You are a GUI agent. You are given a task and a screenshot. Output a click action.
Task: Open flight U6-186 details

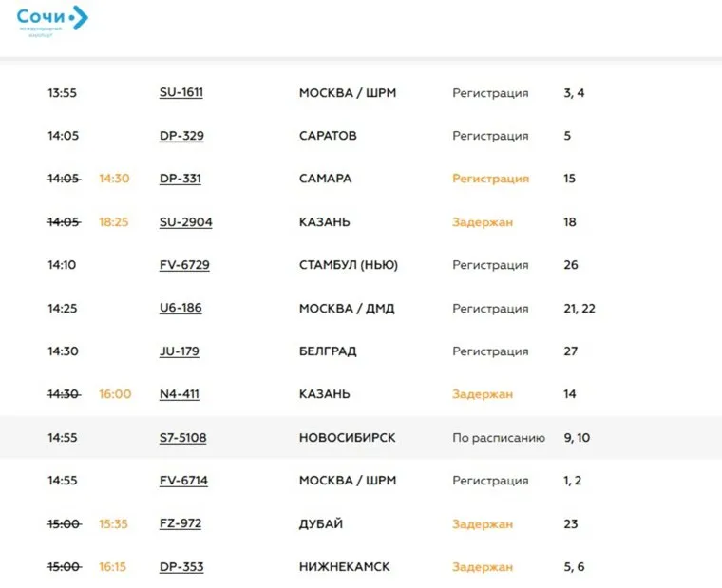(180, 309)
